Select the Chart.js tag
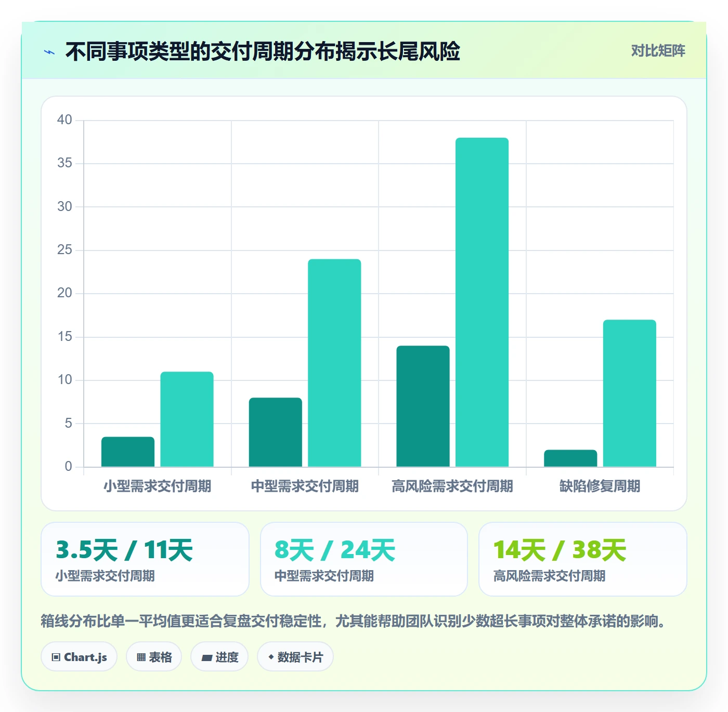This screenshot has height=712, width=728. click(x=79, y=657)
